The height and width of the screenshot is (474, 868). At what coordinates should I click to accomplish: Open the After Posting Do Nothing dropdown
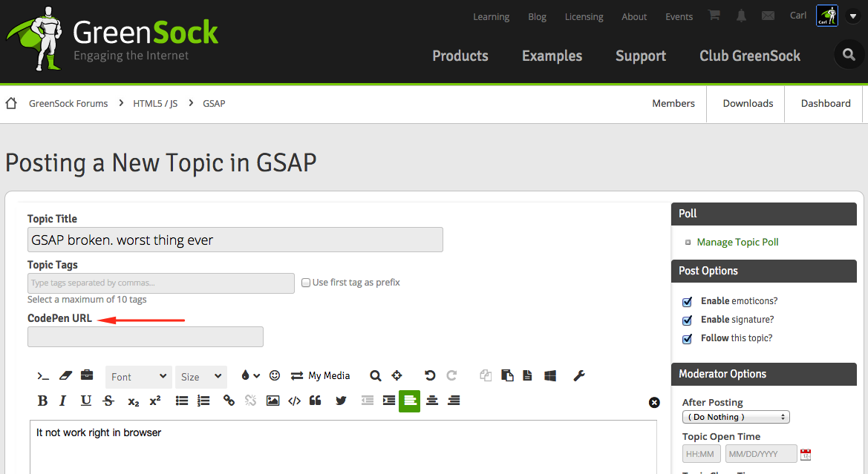[x=736, y=417]
